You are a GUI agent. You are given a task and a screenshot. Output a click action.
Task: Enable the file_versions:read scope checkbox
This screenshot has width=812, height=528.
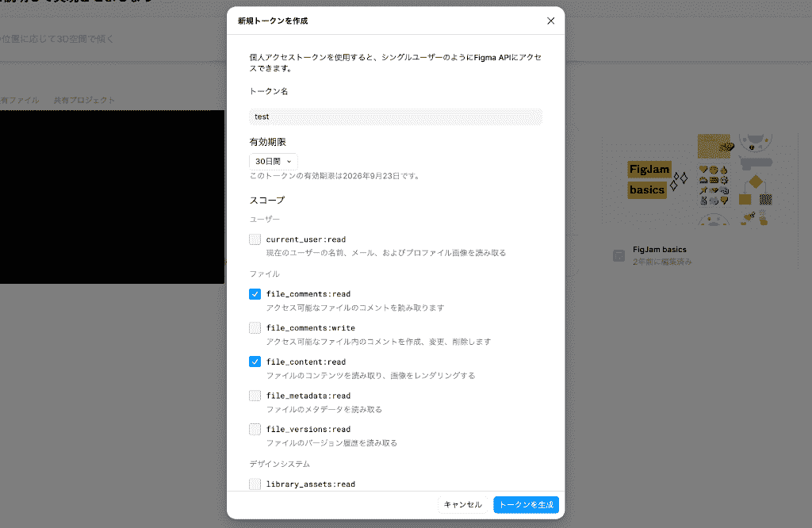[x=255, y=429]
